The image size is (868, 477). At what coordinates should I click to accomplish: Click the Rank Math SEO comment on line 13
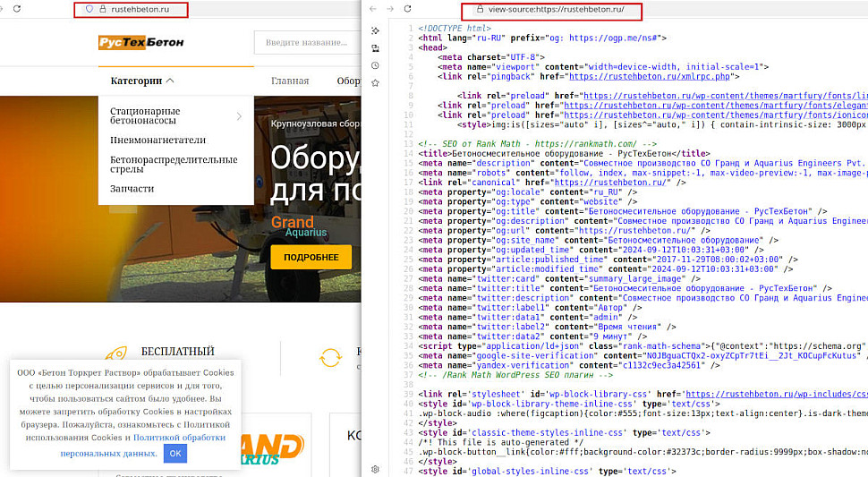(x=538, y=144)
